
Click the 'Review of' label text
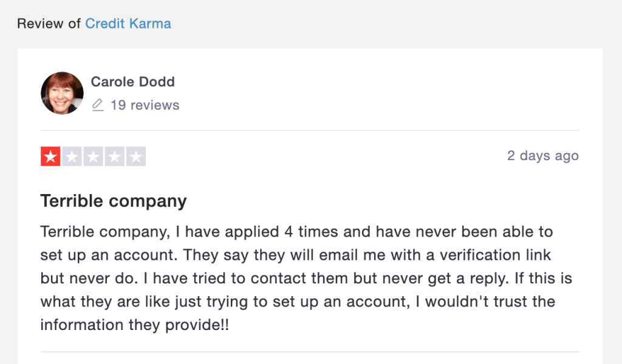point(49,24)
